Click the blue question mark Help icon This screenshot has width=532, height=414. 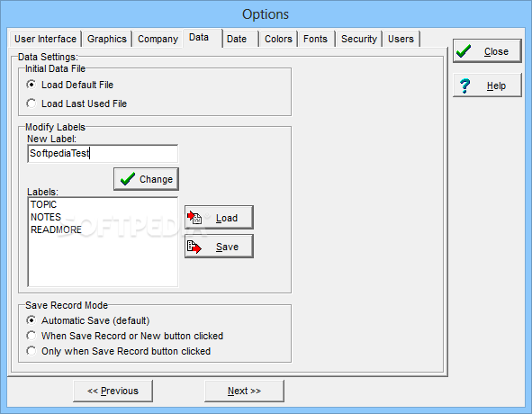[x=464, y=85]
